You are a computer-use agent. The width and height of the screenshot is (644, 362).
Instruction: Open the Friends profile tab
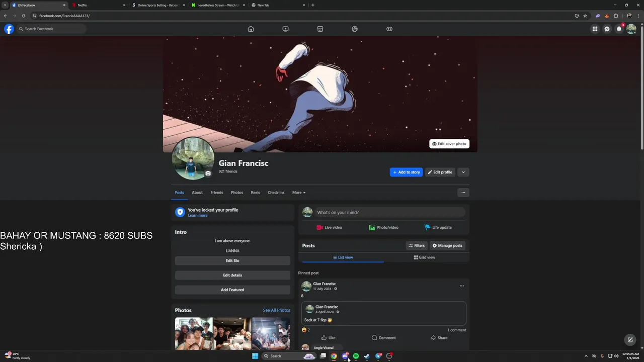pyautogui.click(x=217, y=193)
